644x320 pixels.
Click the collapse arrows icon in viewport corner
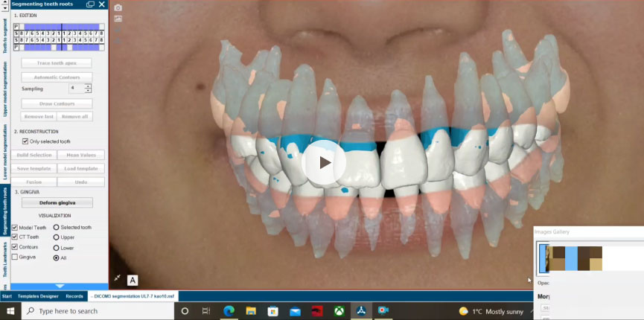click(x=118, y=278)
